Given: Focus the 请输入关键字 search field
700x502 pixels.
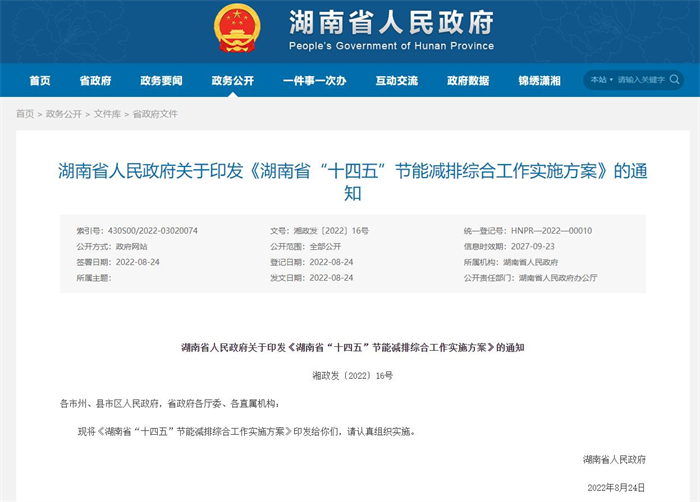Looking at the screenshot, I should pos(641,80).
